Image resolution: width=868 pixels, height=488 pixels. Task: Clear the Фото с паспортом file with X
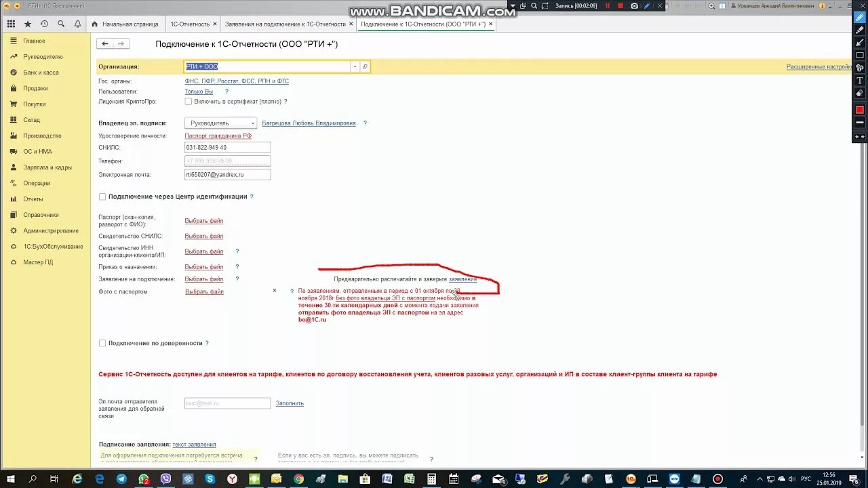coord(275,290)
